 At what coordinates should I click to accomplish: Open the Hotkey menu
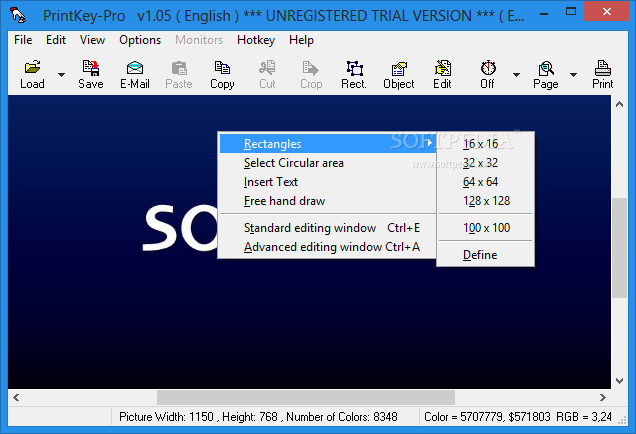256,40
